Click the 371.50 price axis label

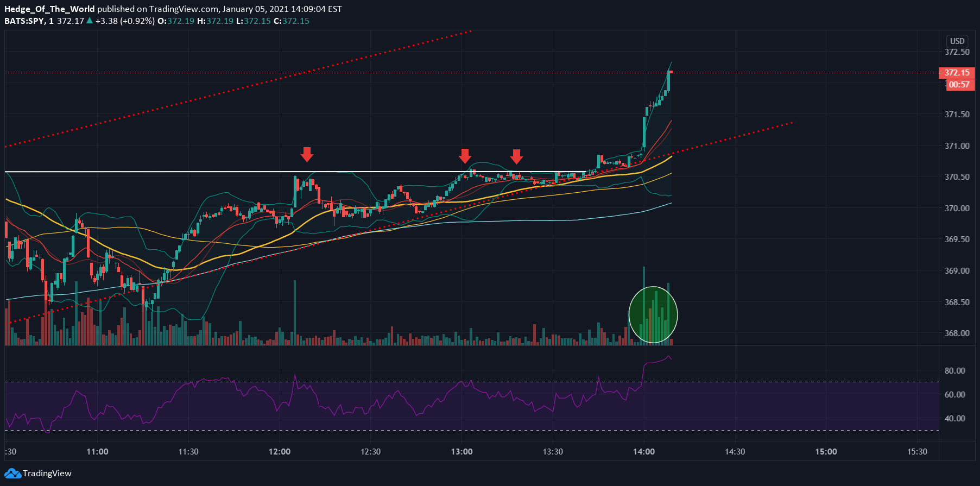click(957, 115)
